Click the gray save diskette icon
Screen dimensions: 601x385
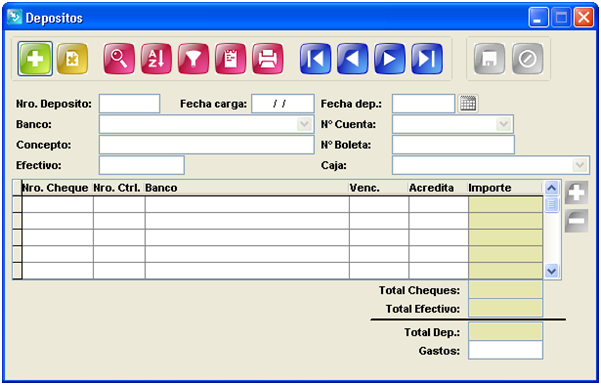[x=489, y=59]
